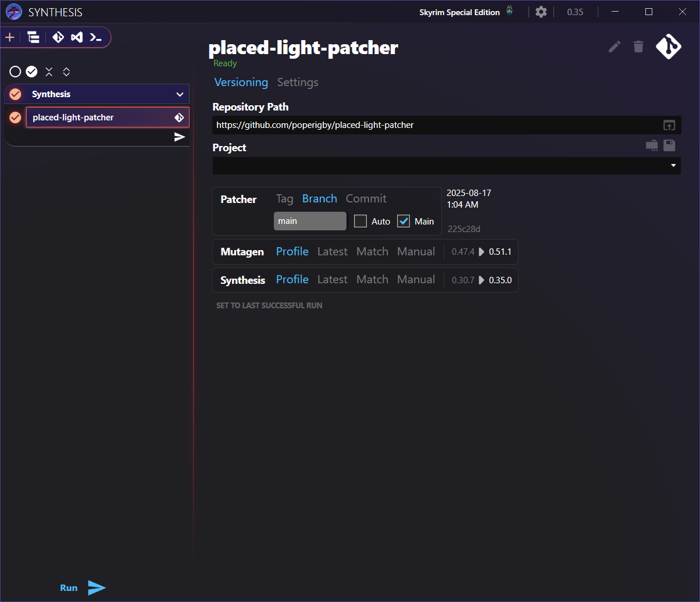Screen dimensions: 700x602
Task: Click the plus icon to add patcher
Action: [9, 38]
